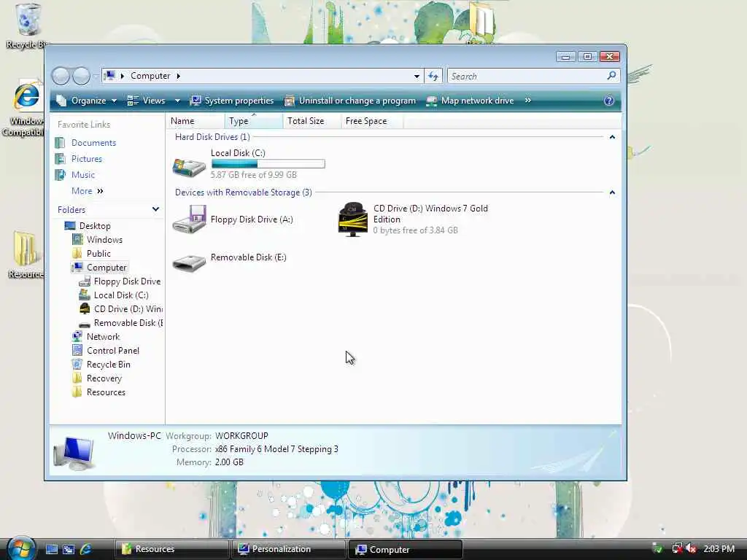Click Map network drive button
Viewport: 747px width, 560px height.
(x=471, y=101)
